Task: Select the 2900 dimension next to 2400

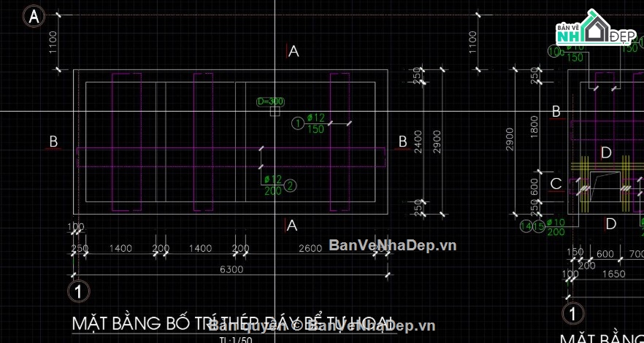Action: pos(437,142)
